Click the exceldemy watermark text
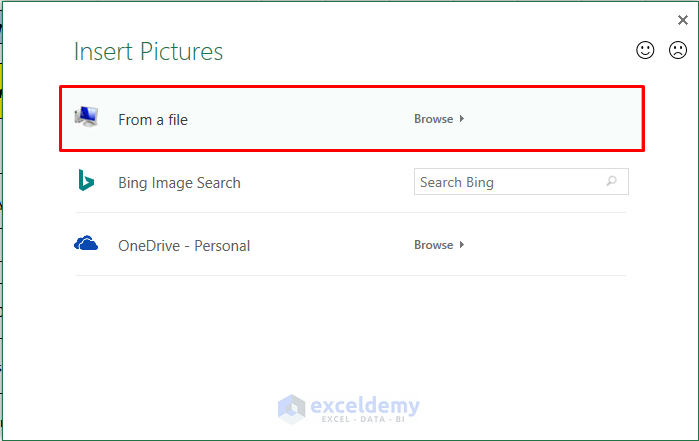Screen dimensions: 699x441 click(x=365, y=405)
